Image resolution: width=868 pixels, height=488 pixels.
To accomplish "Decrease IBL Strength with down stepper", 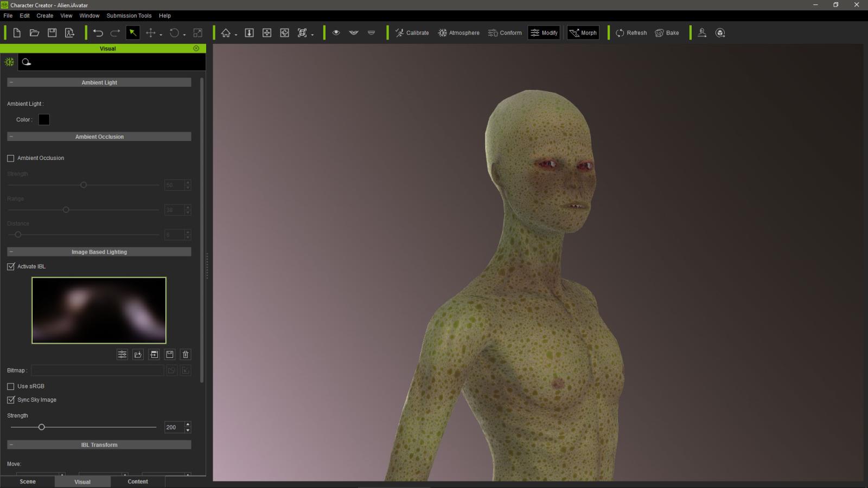I will 188,430.
